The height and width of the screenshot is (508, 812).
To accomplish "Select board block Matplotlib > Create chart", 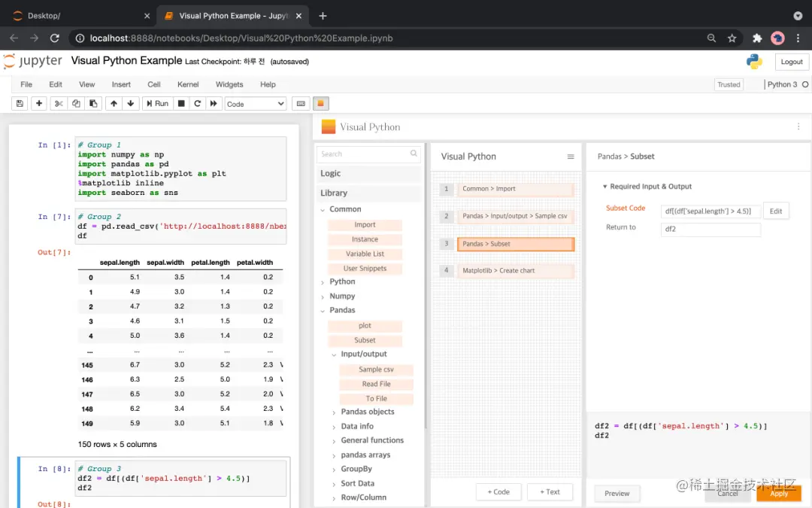I will tap(515, 271).
